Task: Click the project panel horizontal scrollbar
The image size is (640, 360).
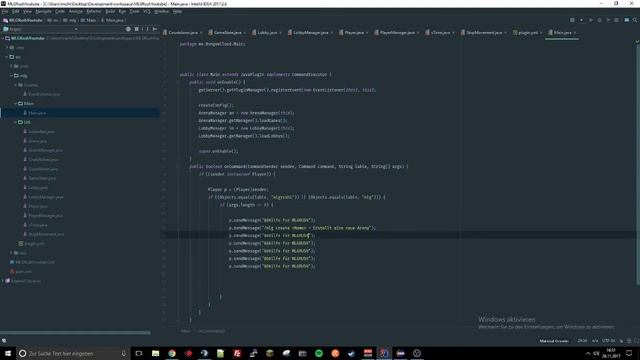Action: click(75, 333)
